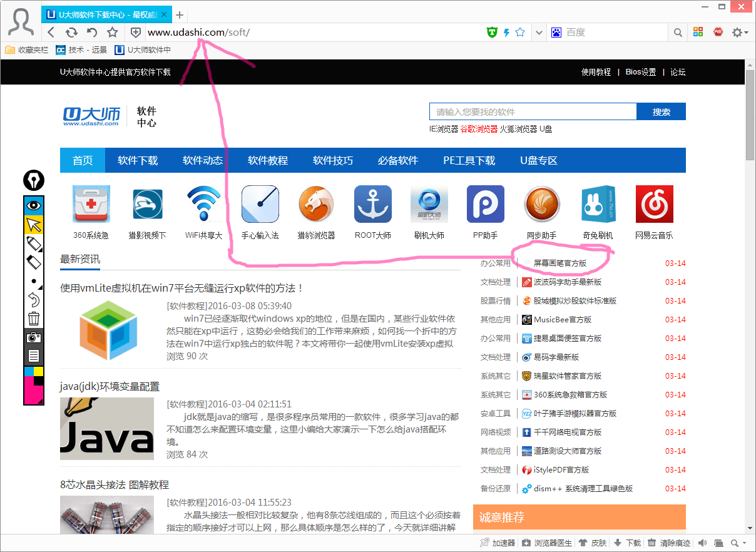Select the 软件教程 navigation tab

pyautogui.click(x=268, y=160)
